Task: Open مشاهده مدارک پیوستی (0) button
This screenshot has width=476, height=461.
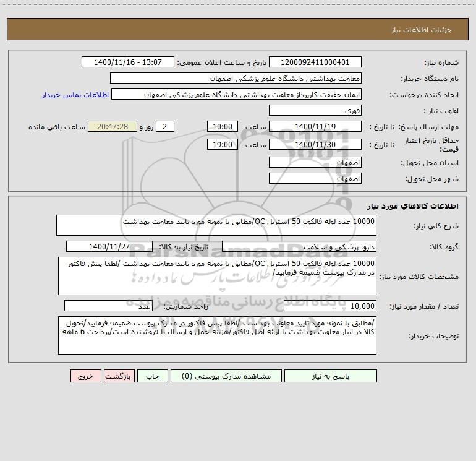Action: (x=226, y=376)
